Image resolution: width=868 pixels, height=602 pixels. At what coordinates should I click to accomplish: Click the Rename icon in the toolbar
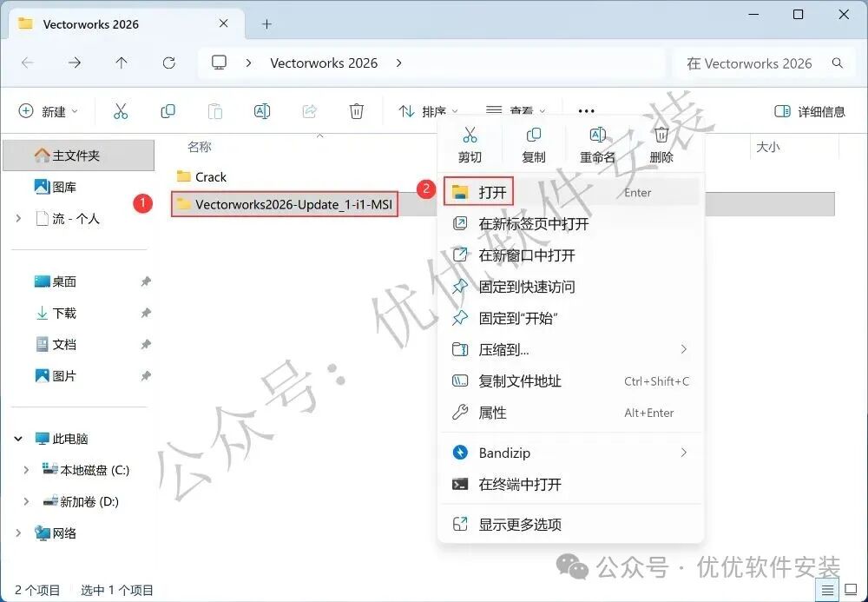(x=262, y=111)
